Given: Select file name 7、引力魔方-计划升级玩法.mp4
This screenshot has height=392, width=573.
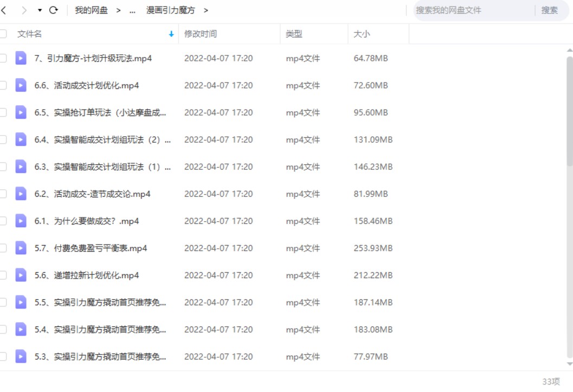Looking at the screenshot, I should [x=93, y=59].
